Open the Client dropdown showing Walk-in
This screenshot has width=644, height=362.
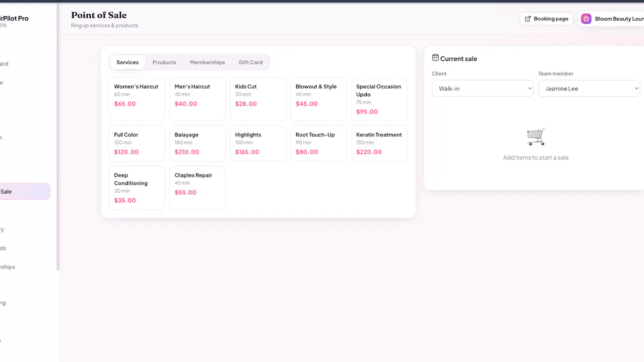482,88
